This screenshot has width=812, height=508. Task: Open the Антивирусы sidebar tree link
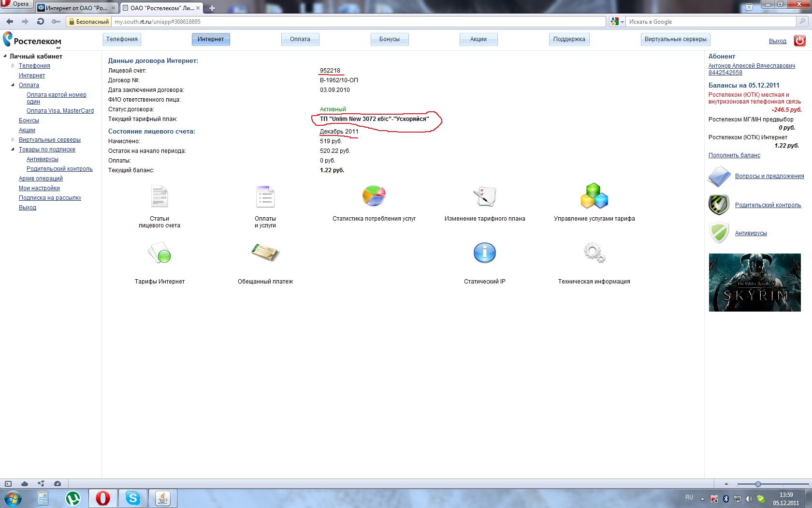pyautogui.click(x=43, y=159)
